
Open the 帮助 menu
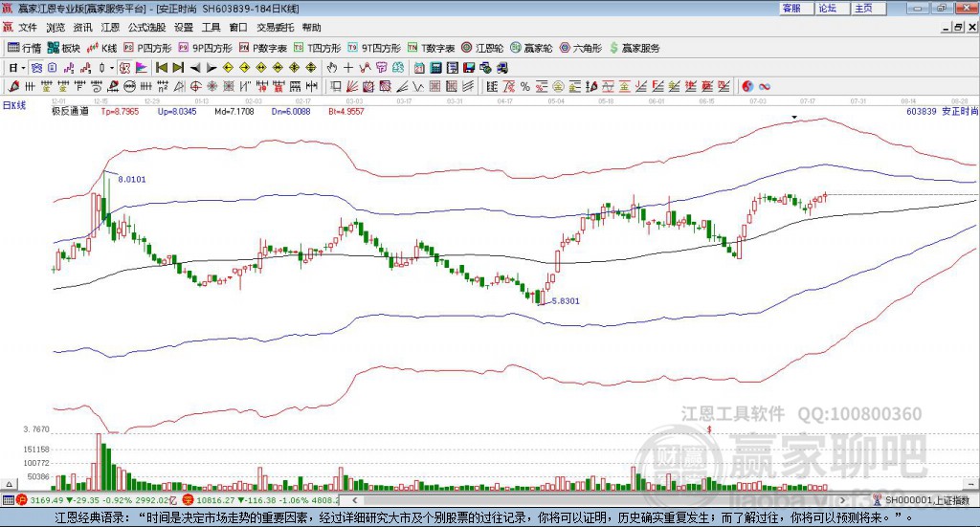click(x=311, y=28)
